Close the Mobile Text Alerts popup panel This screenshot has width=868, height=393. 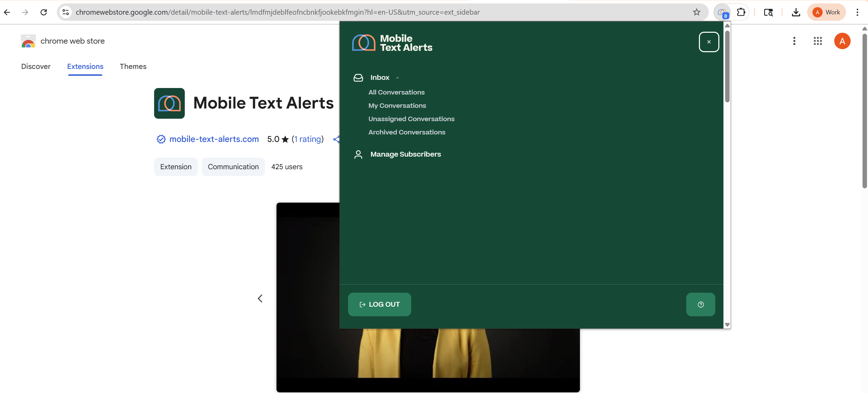click(x=709, y=42)
